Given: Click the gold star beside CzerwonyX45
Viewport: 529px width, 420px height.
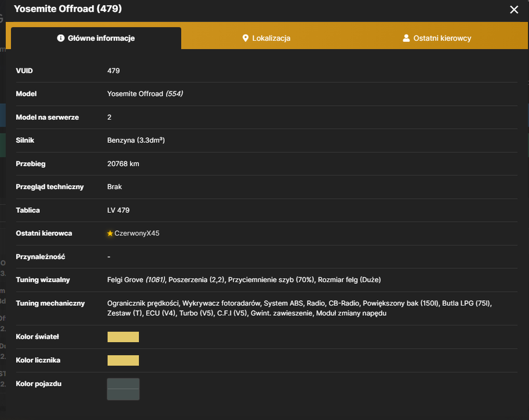Looking at the screenshot, I should click(x=110, y=234).
